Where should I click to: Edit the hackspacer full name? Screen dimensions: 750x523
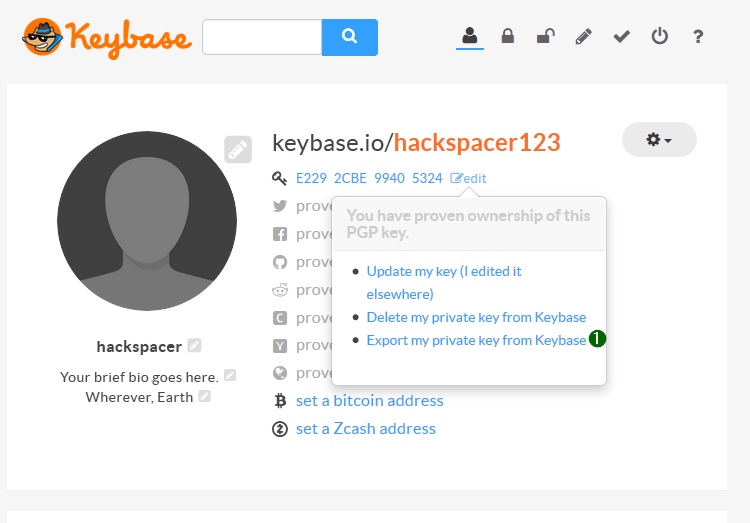[194, 345]
